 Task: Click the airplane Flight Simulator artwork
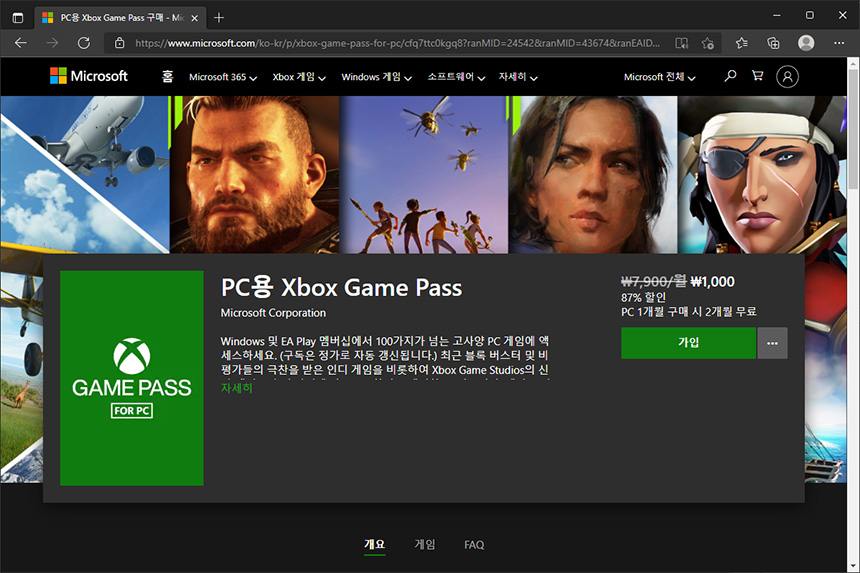pos(85,175)
